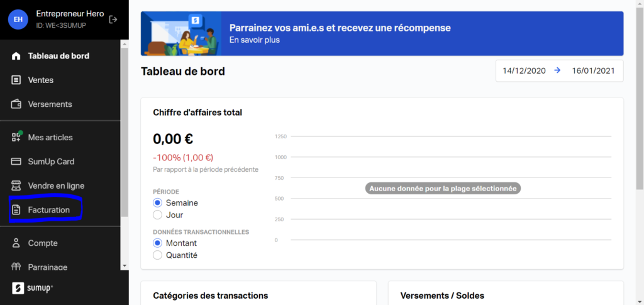Click the Versements wallet icon

pos(16,104)
